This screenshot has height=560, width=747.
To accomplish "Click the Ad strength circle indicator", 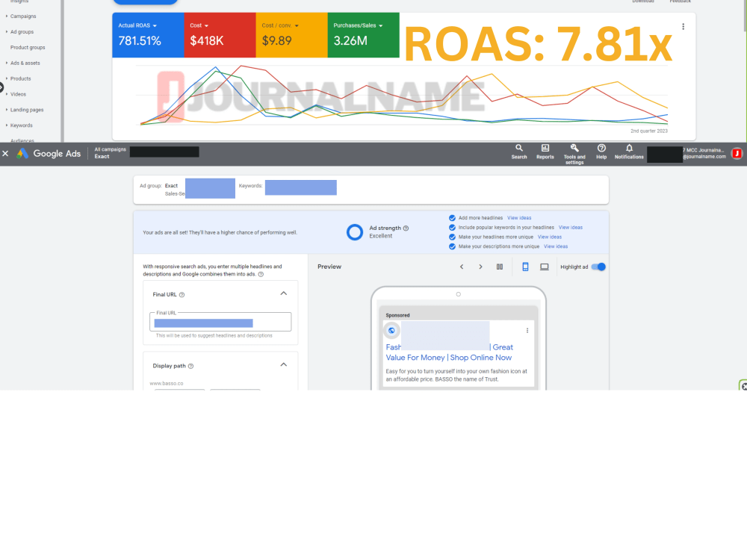I will (x=354, y=232).
